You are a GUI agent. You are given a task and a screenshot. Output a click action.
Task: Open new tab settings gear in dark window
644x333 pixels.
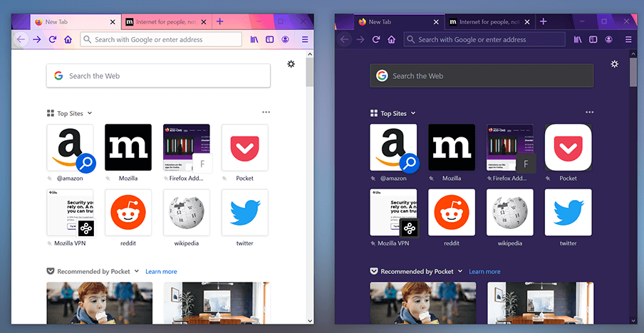pyautogui.click(x=614, y=64)
